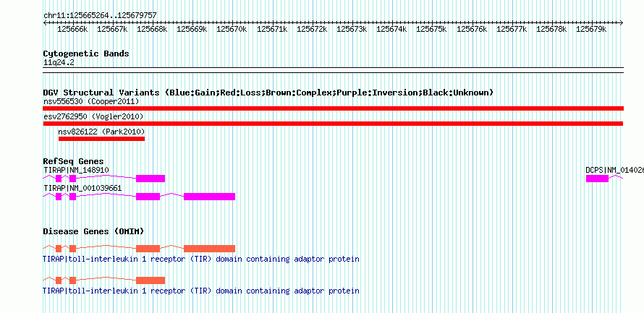Click the 125671k mark on the ruler
644x313 pixels.
[272, 29]
